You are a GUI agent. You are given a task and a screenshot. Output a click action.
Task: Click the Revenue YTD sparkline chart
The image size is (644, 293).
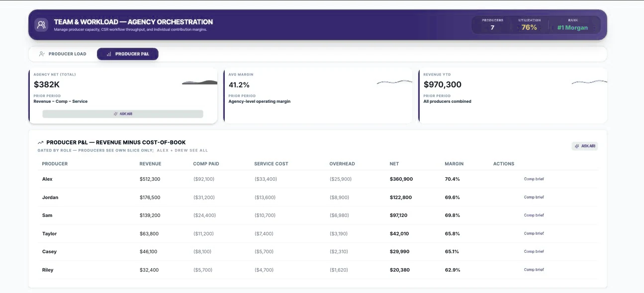(x=589, y=82)
